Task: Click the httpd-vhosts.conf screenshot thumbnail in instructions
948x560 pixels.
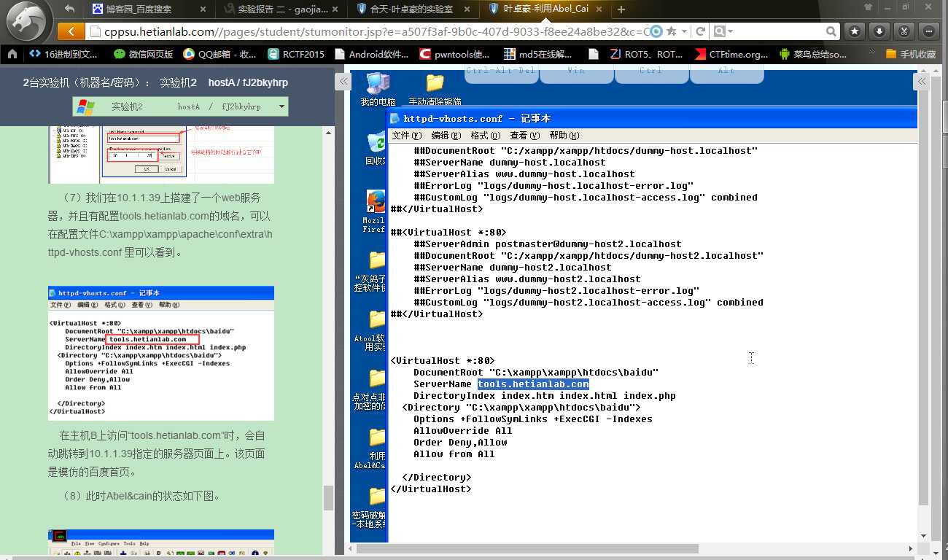Action: click(161, 352)
